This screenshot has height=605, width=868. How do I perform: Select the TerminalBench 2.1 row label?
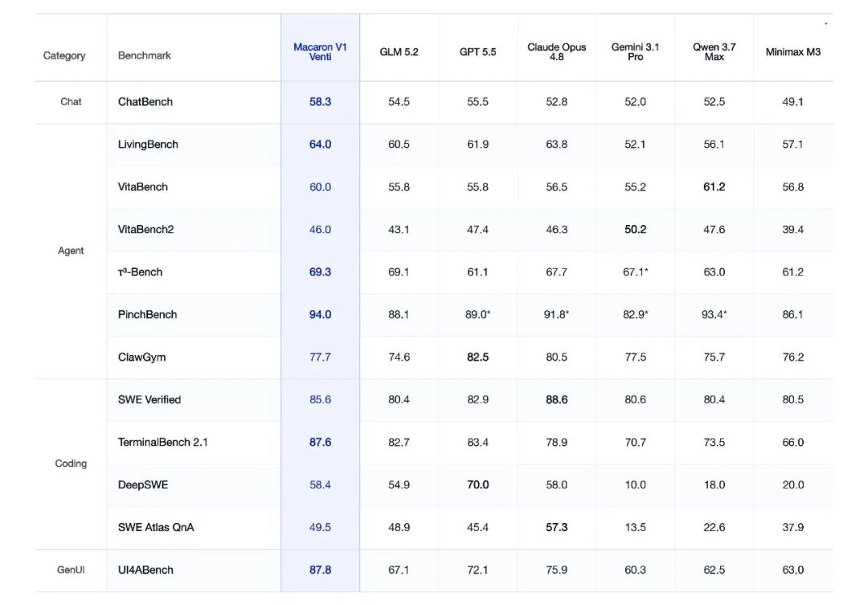tap(162, 442)
